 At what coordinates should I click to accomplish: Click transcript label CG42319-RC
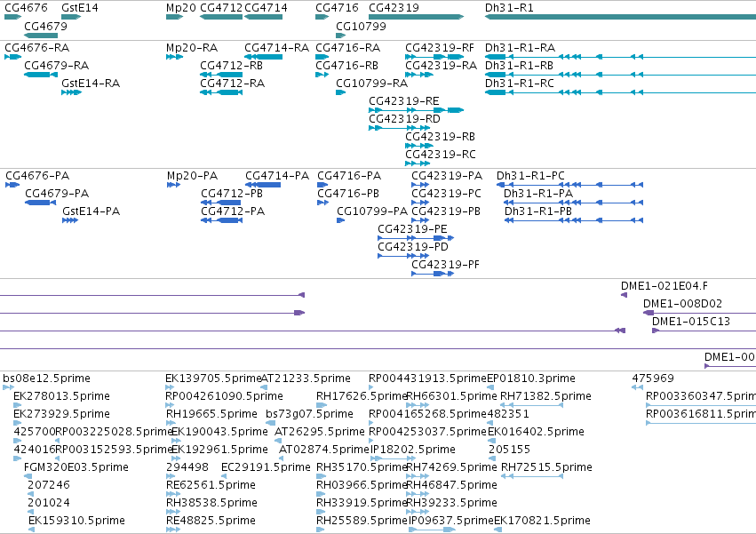pos(441,155)
